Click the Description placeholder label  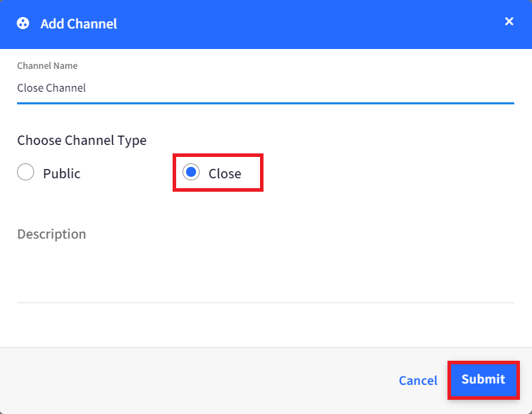point(52,234)
